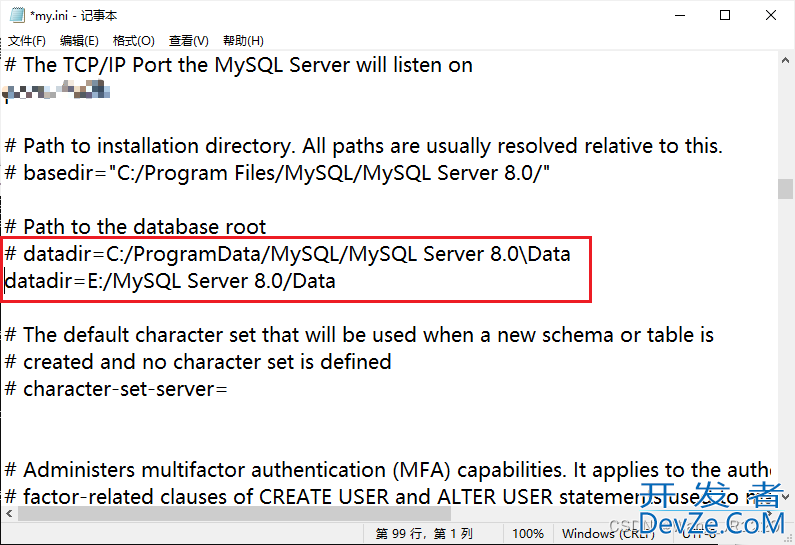This screenshot has width=795, height=545.
Task: Click 'Administers multifactor authentication' comment line
Action: tap(388, 470)
